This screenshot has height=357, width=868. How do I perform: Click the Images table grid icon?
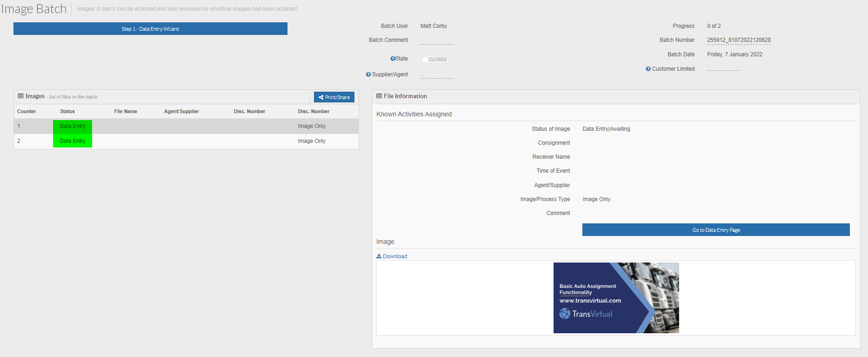coord(20,96)
